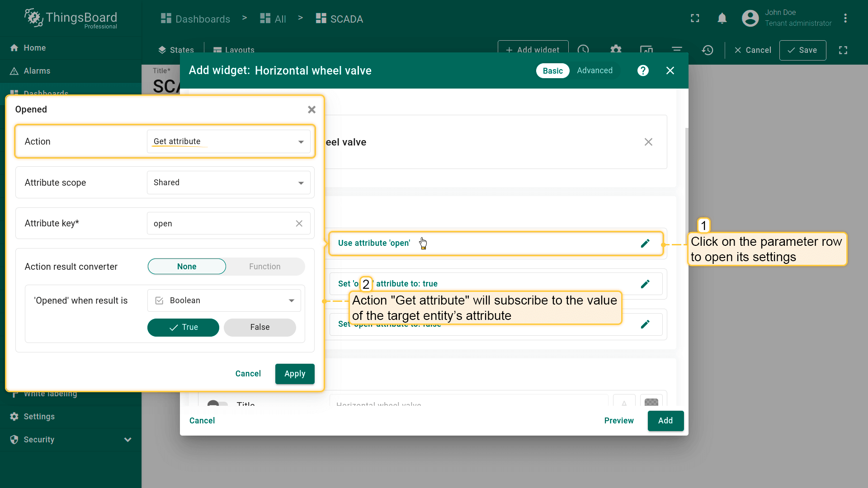Click the checkered title color swatch
The width and height of the screenshot is (868, 488).
(x=651, y=402)
